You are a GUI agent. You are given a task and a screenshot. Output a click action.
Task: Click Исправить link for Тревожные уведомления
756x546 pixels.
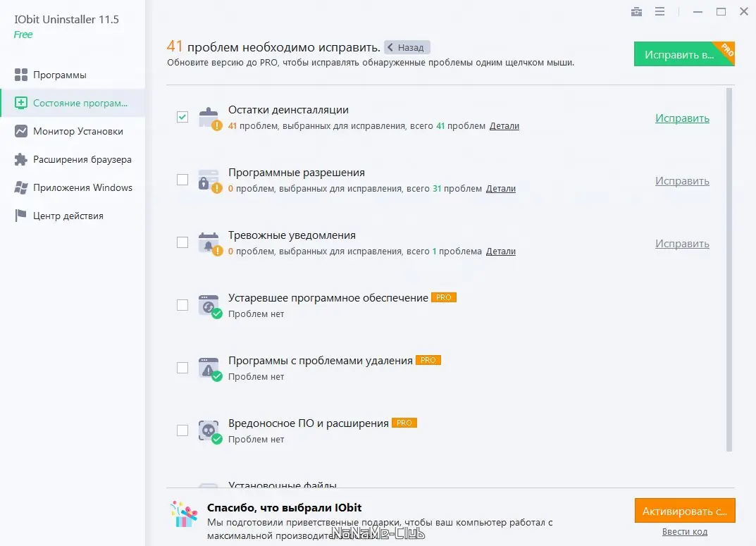(x=682, y=243)
